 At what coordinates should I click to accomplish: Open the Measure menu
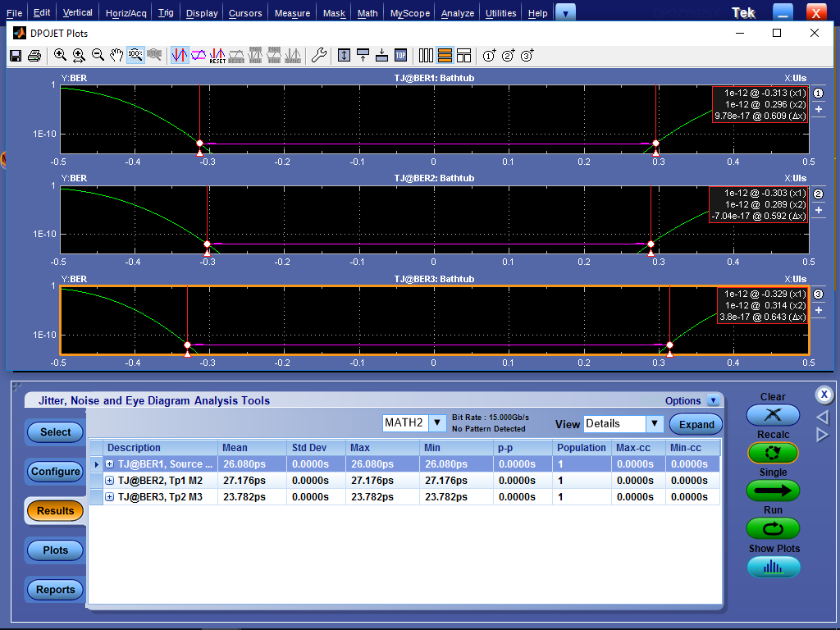(x=292, y=13)
